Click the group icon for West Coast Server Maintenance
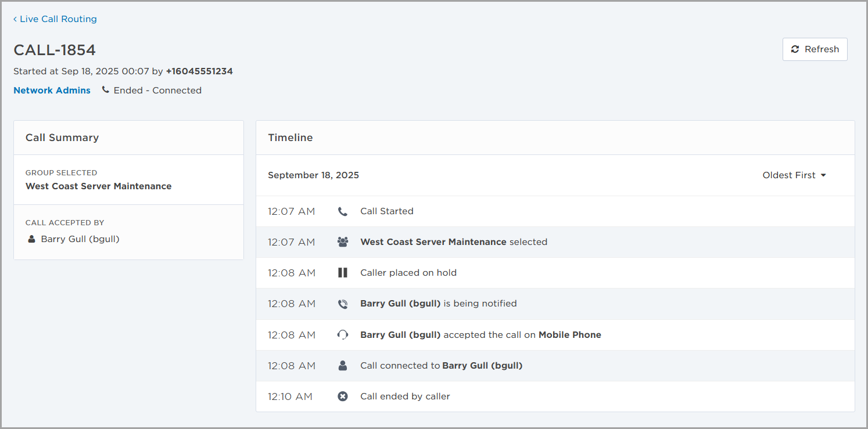868x429 pixels. click(343, 242)
